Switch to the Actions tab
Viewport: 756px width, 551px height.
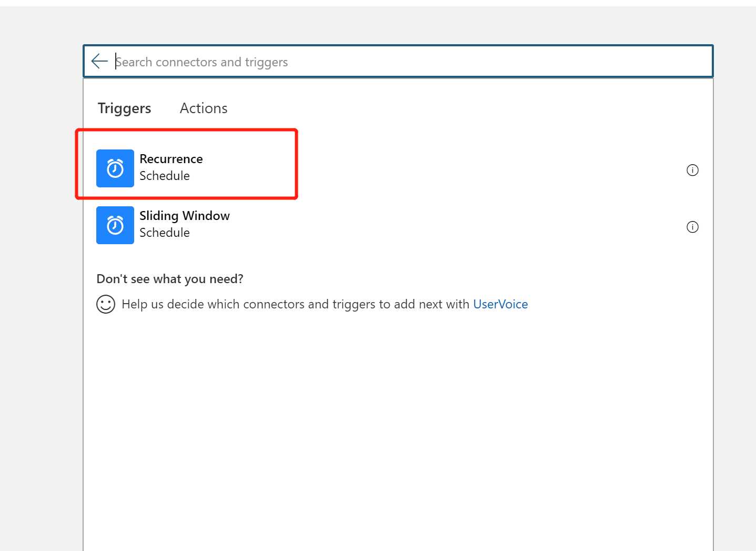pyautogui.click(x=204, y=108)
